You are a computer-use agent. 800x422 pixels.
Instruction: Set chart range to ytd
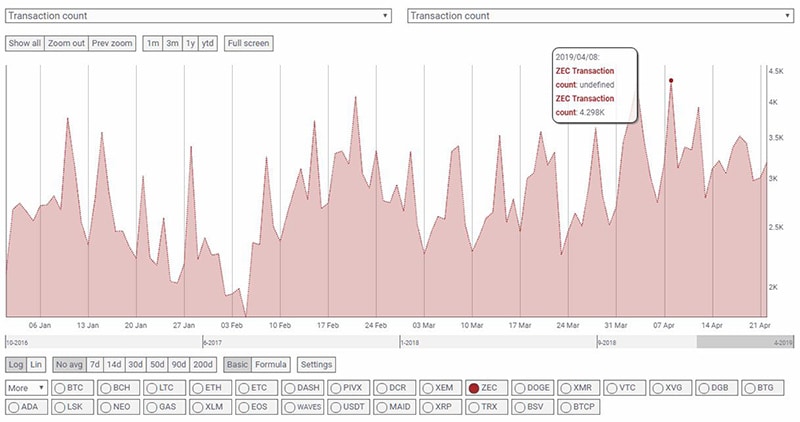coord(208,43)
